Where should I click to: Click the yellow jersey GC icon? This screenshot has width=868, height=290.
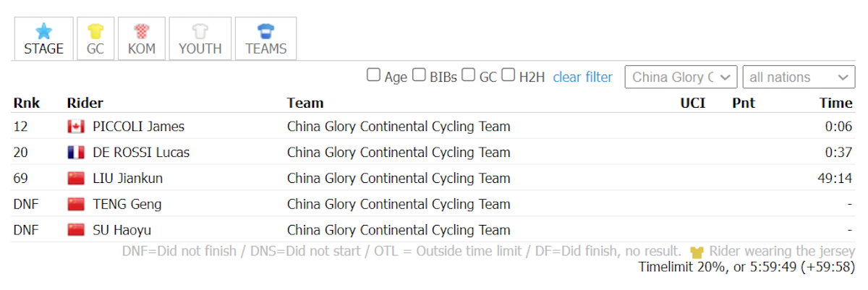(x=95, y=31)
